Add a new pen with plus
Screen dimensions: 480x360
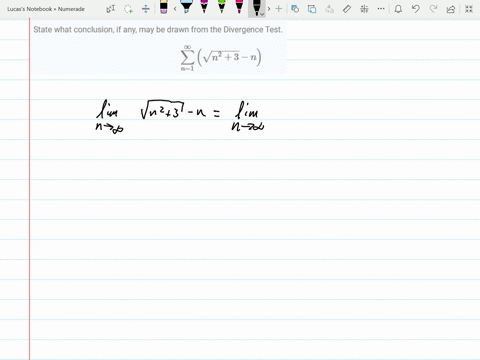(x=279, y=9)
